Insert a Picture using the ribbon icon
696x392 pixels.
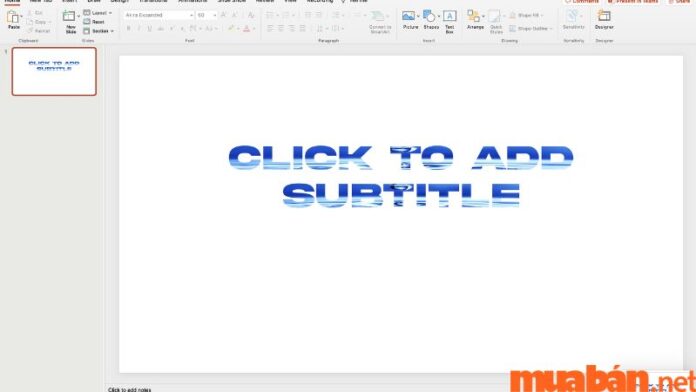(x=410, y=20)
